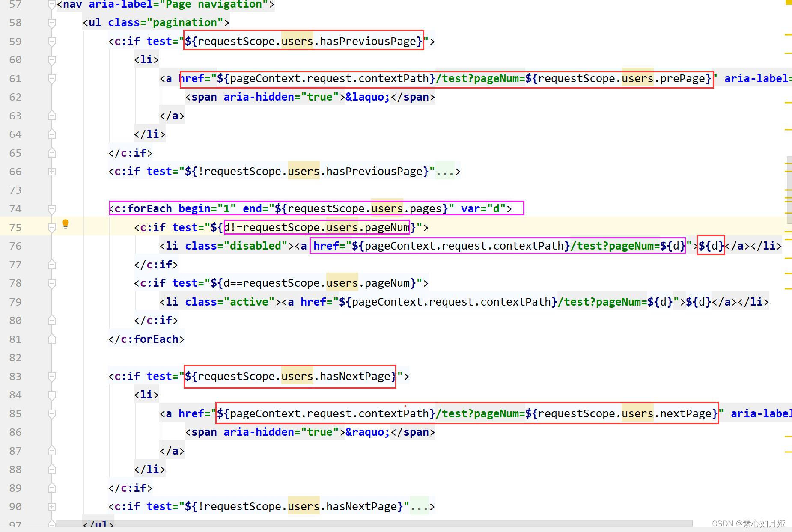
Task: Click 'nextPage' expression on line 85
Action: coord(686,414)
